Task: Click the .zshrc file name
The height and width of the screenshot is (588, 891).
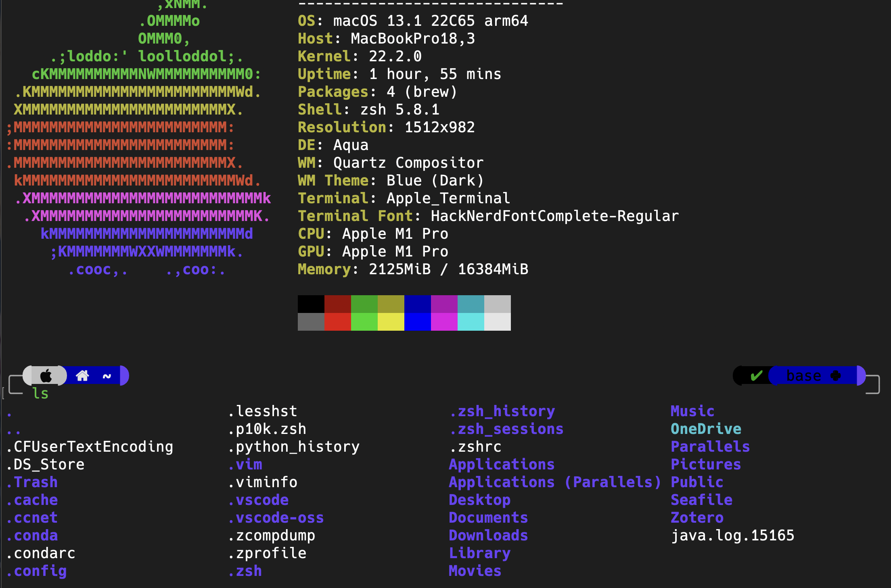Action: pyautogui.click(x=475, y=447)
